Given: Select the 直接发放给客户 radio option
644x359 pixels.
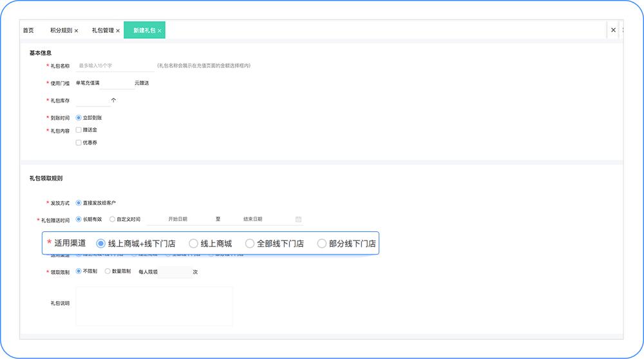Looking at the screenshot, I should pyautogui.click(x=79, y=203).
